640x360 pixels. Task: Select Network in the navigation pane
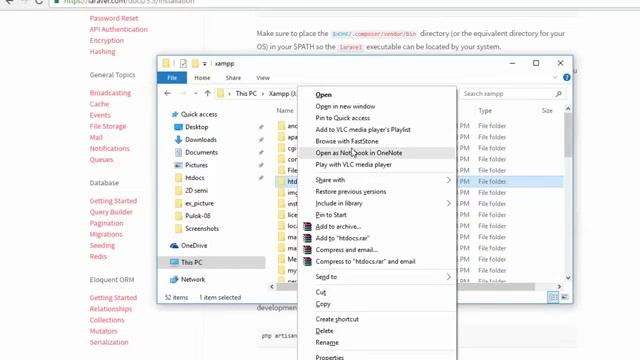tap(193, 279)
